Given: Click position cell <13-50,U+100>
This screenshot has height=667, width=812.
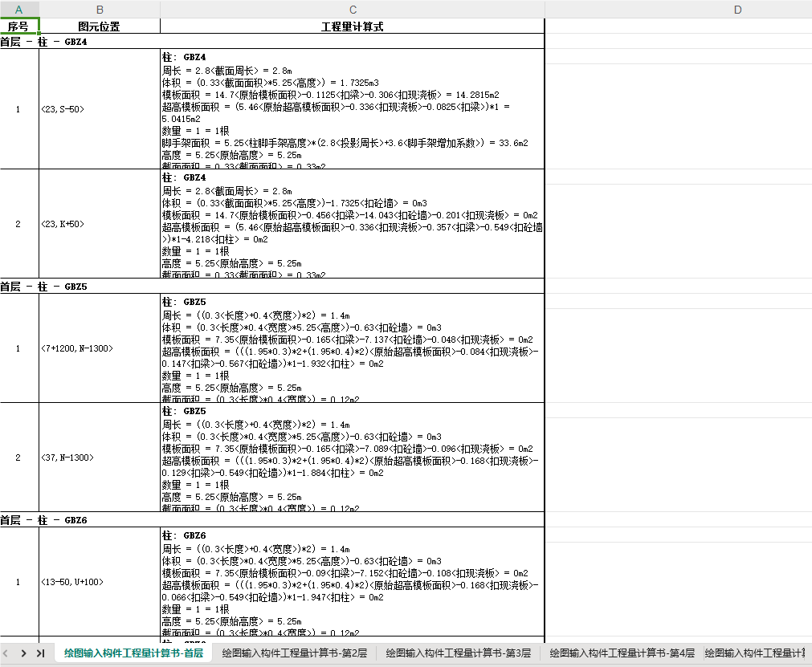Looking at the screenshot, I should [x=100, y=582].
